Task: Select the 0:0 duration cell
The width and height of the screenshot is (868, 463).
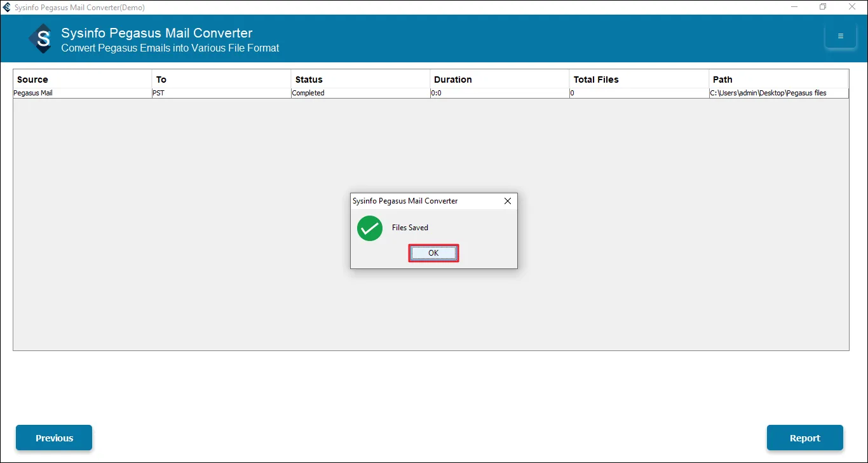Action: [500, 93]
